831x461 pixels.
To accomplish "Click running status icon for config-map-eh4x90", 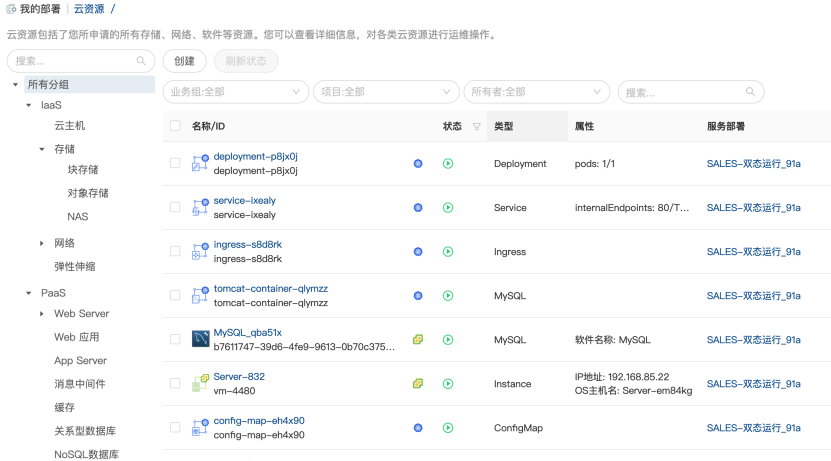I will [x=448, y=428].
